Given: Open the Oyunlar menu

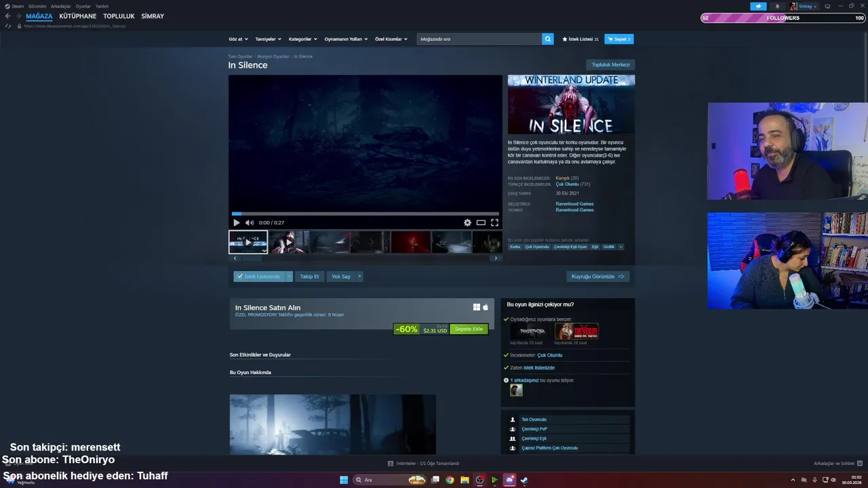Looking at the screenshot, I should click(x=83, y=6).
